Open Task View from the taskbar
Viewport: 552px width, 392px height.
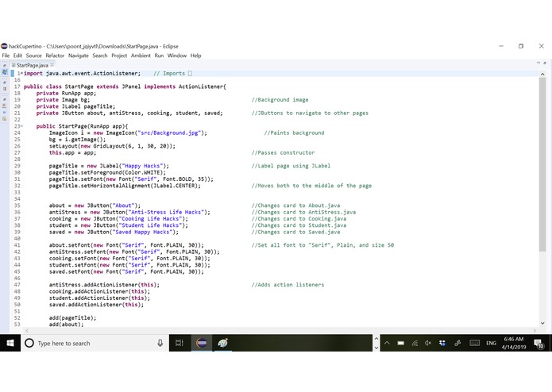(x=179, y=343)
